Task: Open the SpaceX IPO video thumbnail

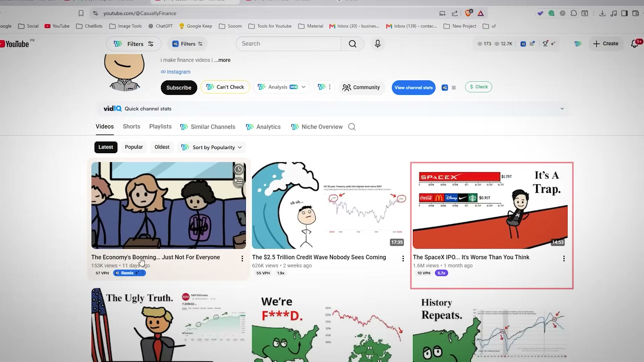Action: pos(490,206)
